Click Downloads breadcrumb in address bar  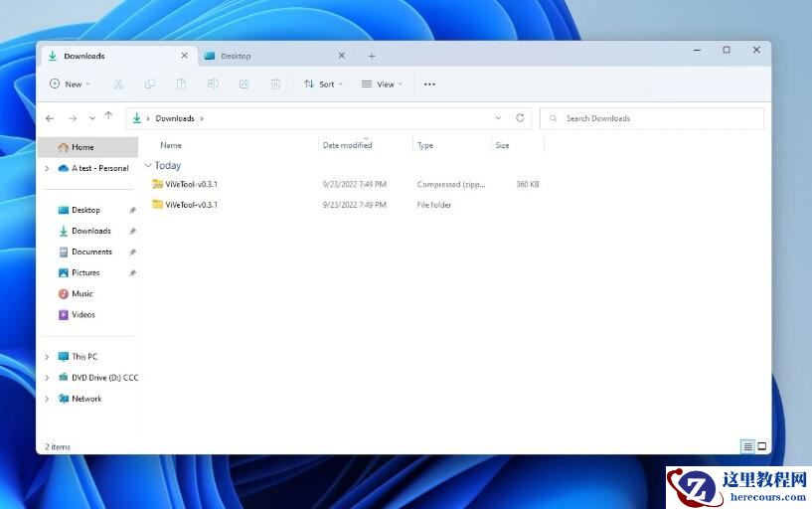175,118
